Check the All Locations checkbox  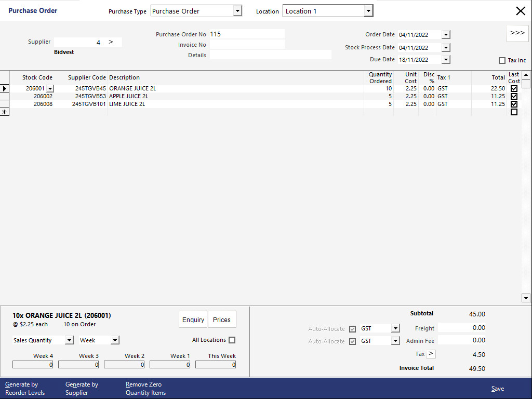(x=231, y=340)
